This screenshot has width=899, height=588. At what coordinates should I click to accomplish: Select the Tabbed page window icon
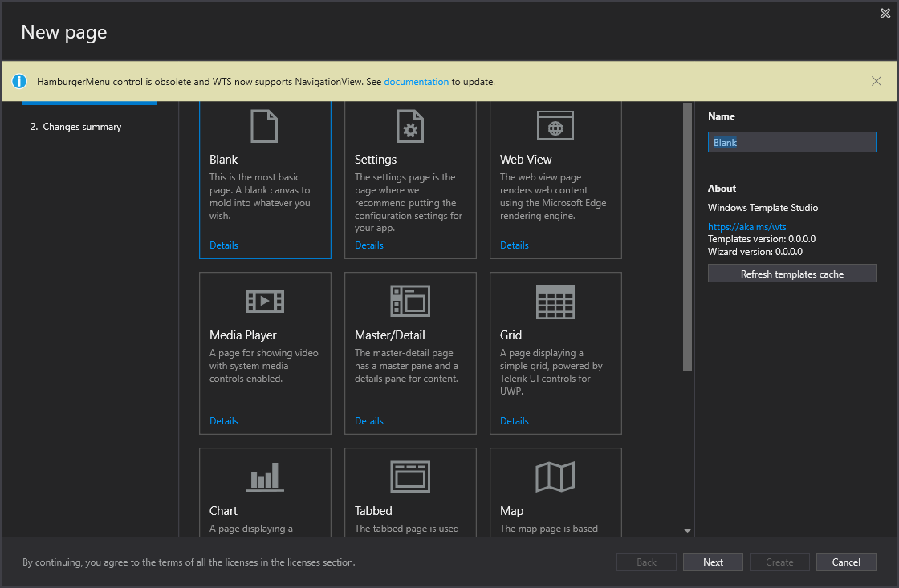(410, 476)
